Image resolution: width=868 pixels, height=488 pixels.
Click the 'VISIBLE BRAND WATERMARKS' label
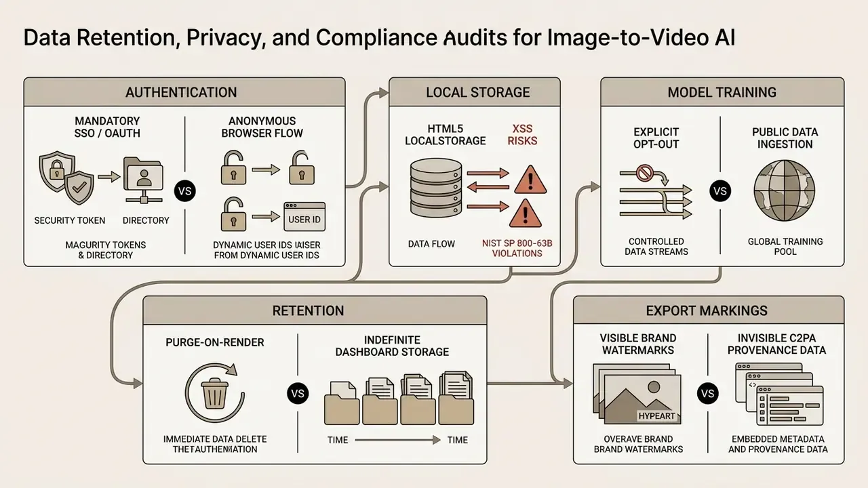(x=638, y=344)
